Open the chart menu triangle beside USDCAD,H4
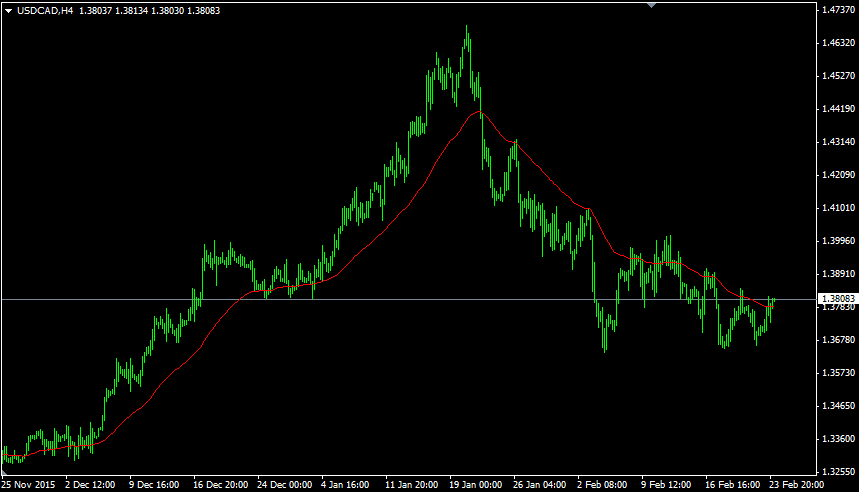The image size is (859, 492). (8, 10)
